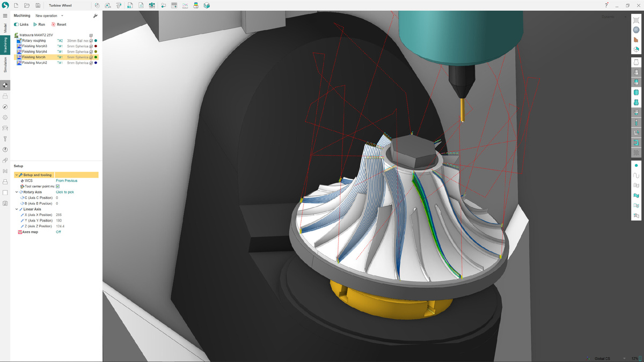Click Z axis position value 124.4

60,226
